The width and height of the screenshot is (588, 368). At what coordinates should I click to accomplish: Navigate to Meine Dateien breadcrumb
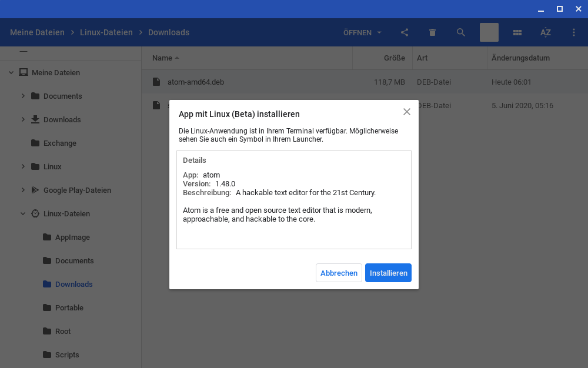(x=37, y=33)
